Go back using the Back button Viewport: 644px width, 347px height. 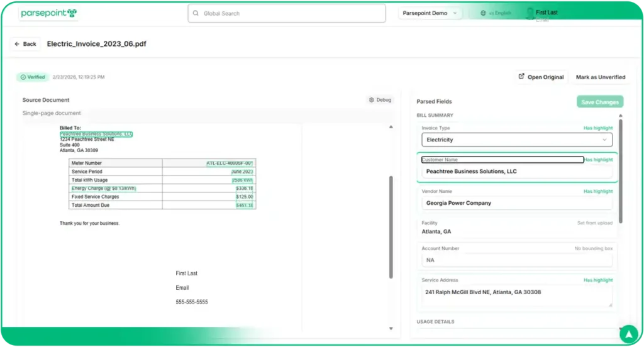[x=25, y=44]
